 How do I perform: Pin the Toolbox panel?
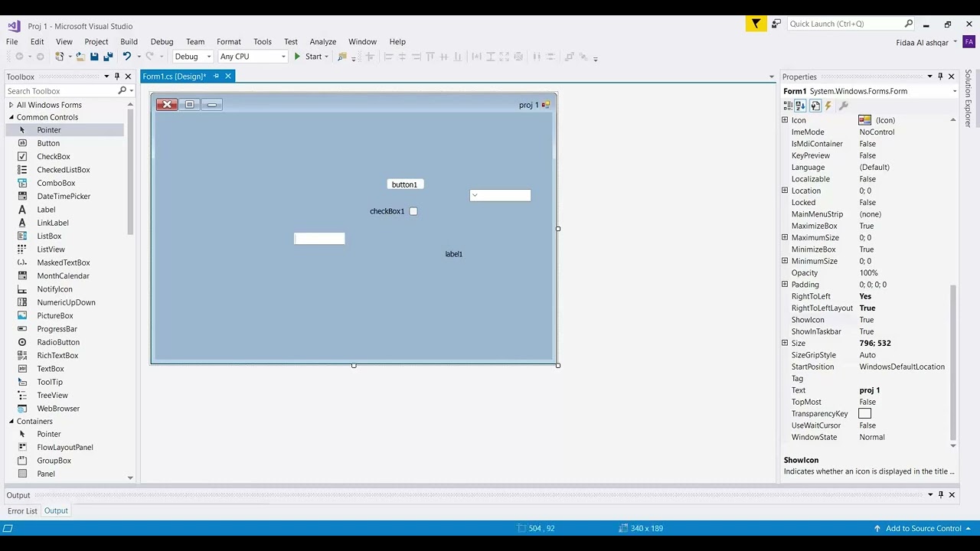(x=117, y=77)
